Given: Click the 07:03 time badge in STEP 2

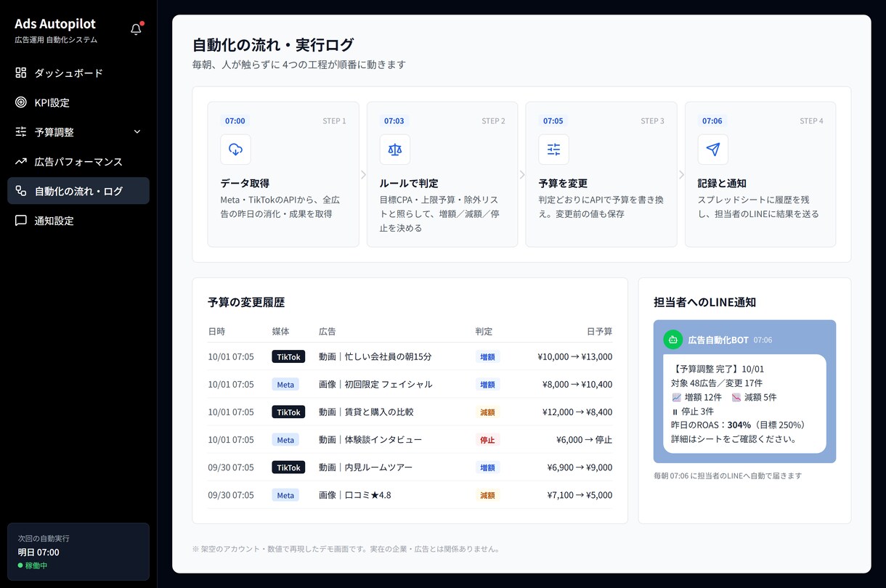Looking at the screenshot, I should pyautogui.click(x=394, y=121).
